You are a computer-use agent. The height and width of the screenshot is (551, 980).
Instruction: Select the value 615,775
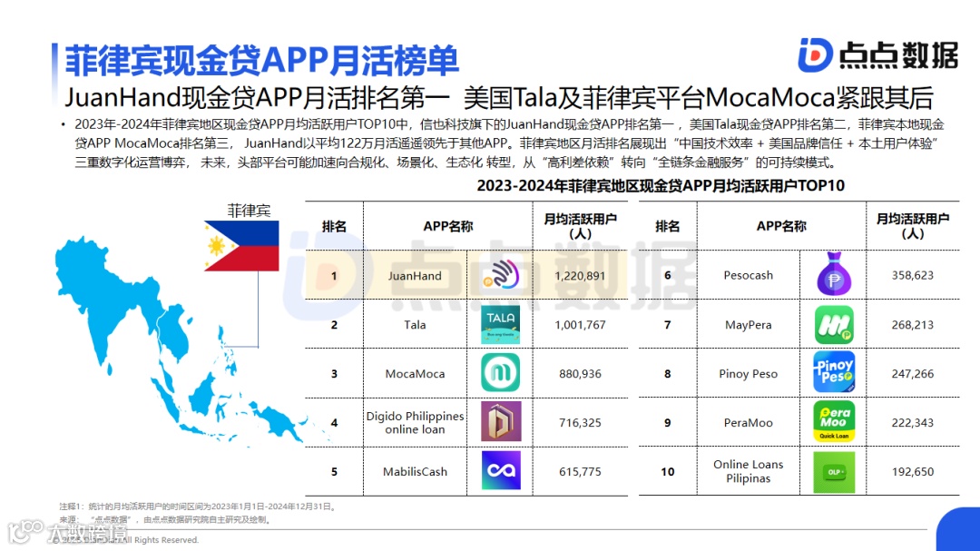(x=579, y=471)
